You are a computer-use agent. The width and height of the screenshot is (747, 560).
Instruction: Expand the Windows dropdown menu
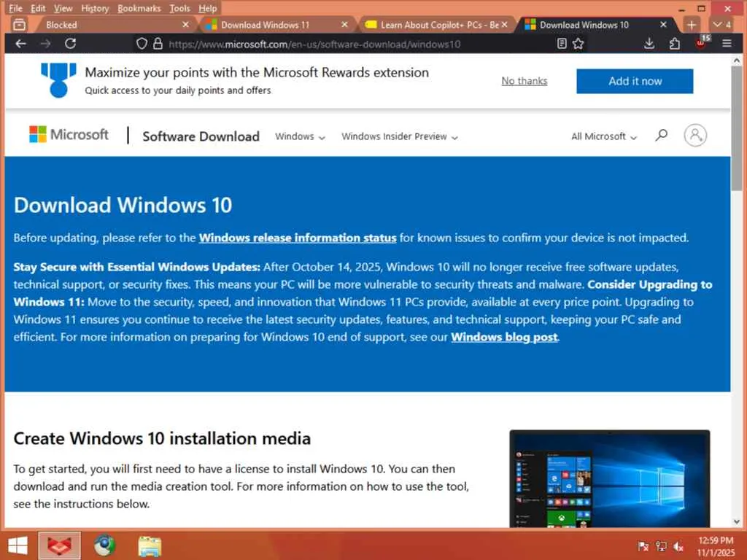click(300, 136)
